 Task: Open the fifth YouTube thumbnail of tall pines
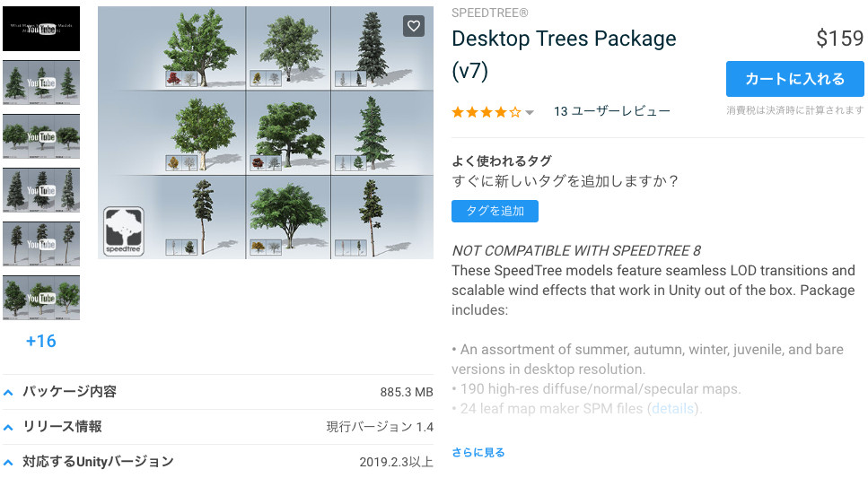coord(41,244)
